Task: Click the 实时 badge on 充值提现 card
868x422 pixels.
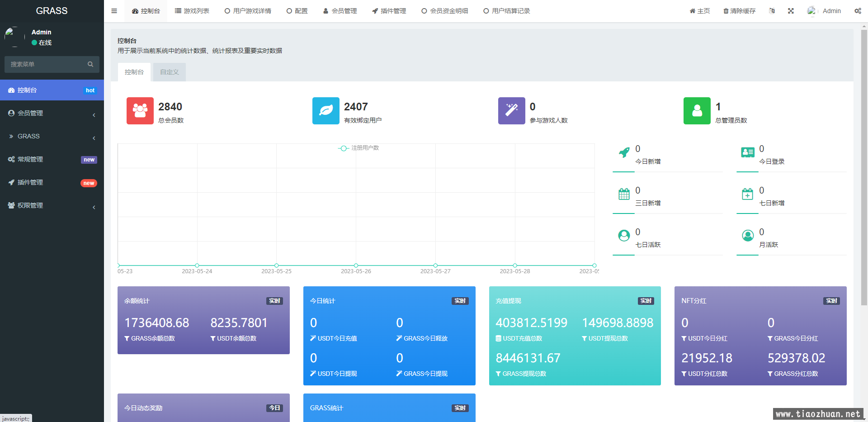Action: pos(646,301)
